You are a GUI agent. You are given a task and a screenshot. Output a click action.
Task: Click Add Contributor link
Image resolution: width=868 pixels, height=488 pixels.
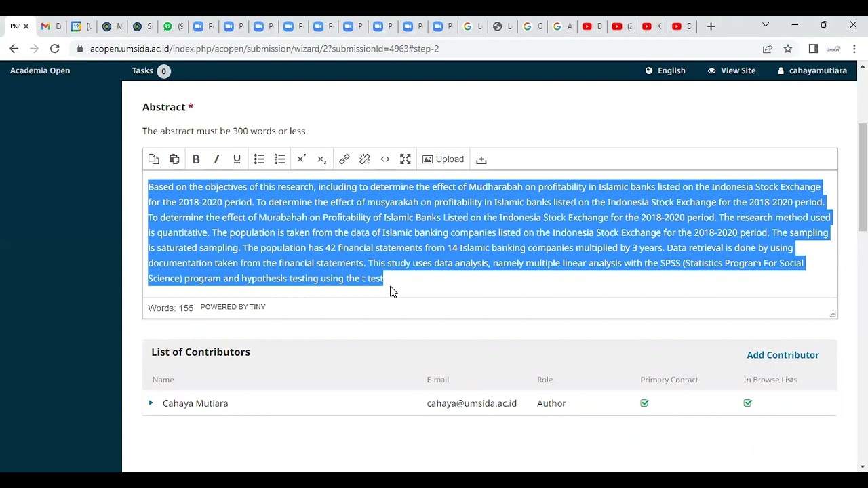pyautogui.click(x=783, y=355)
